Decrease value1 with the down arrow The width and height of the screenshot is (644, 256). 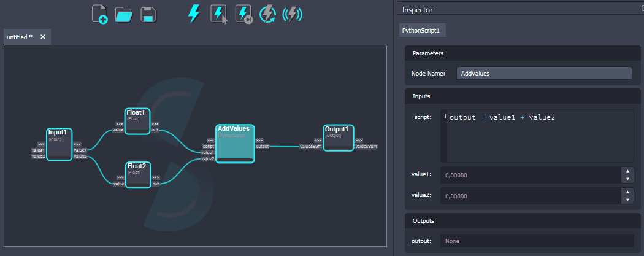pos(627,179)
